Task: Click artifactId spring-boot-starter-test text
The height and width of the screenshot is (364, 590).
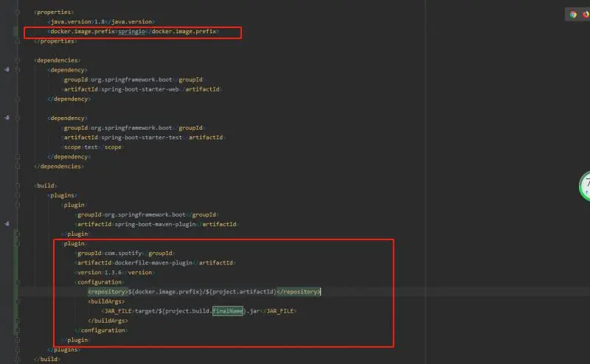Action: pyautogui.click(x=143, y=137)
